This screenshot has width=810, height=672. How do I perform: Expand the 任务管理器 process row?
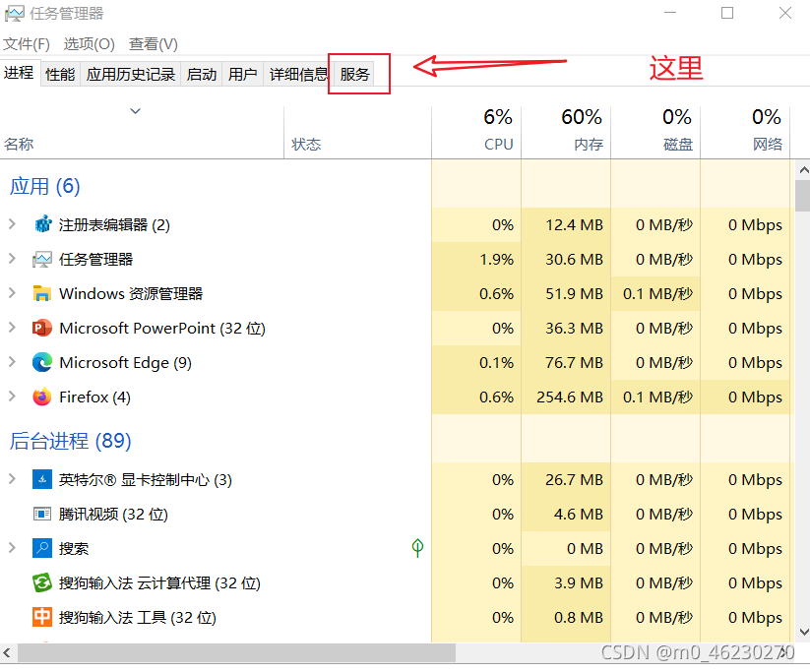point(12,259)
